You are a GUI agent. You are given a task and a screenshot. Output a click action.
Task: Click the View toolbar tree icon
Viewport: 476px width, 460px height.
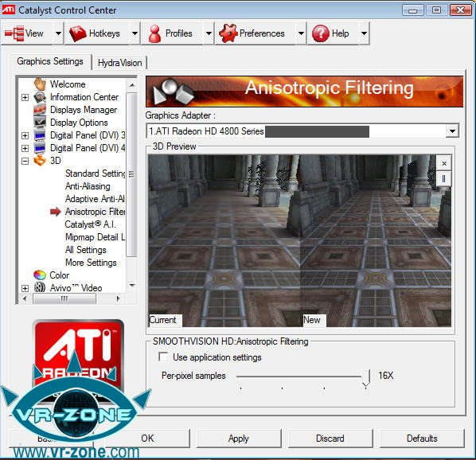click(14, 33)
